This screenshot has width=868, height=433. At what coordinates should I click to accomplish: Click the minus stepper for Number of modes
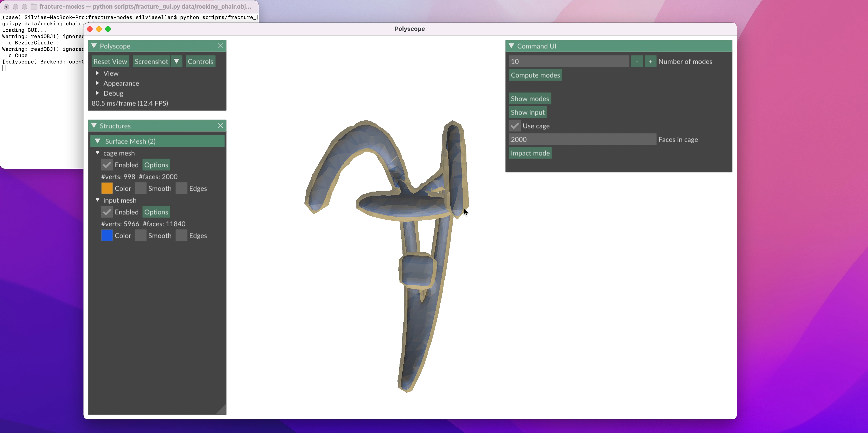(x=637, y=62)
